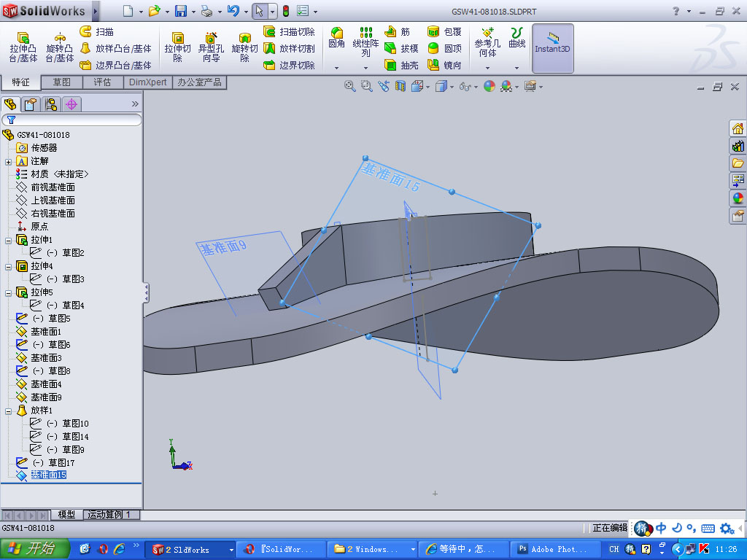This screenshot has height=560, width=747.
Task: Expand the 注解 annotations folder
Action: 8,162
